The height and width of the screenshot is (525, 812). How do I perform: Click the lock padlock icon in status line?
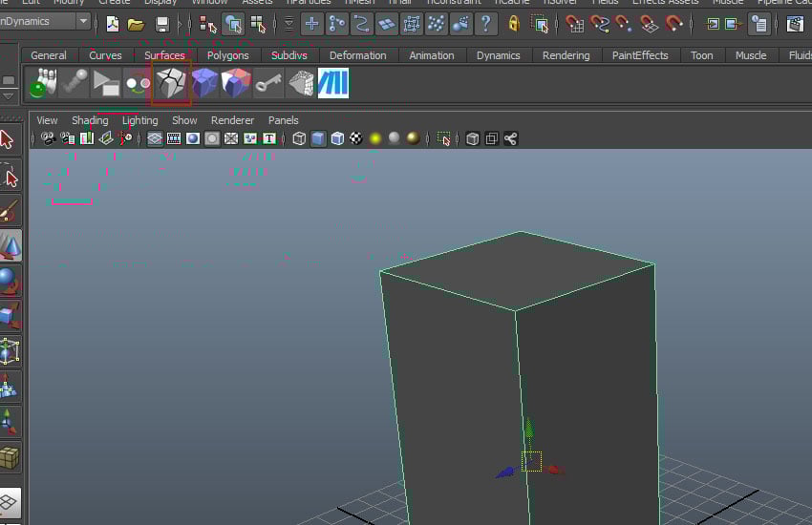coord(514,24)
